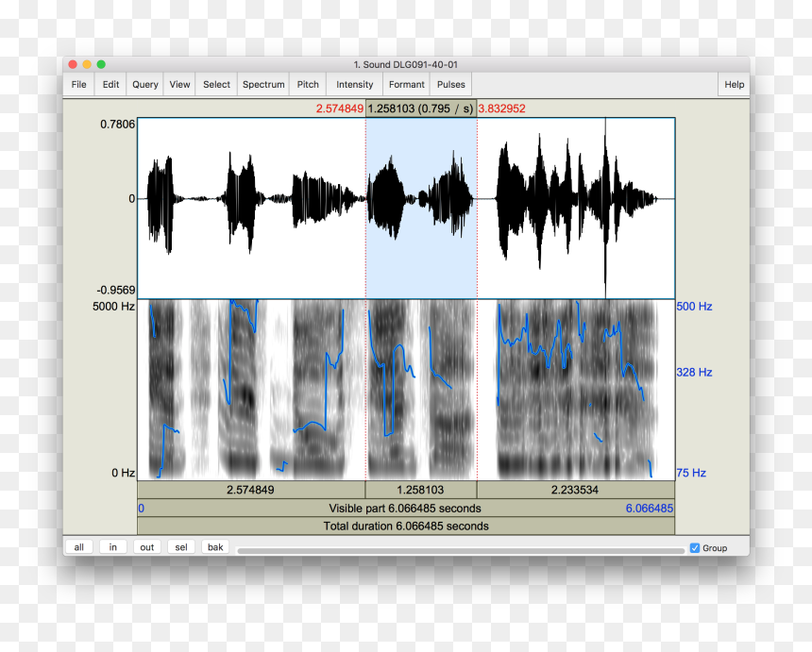The width and height of the screenshot is (812, 652).
Task: Click the 'bak' zoom back button
Action: 215,547
